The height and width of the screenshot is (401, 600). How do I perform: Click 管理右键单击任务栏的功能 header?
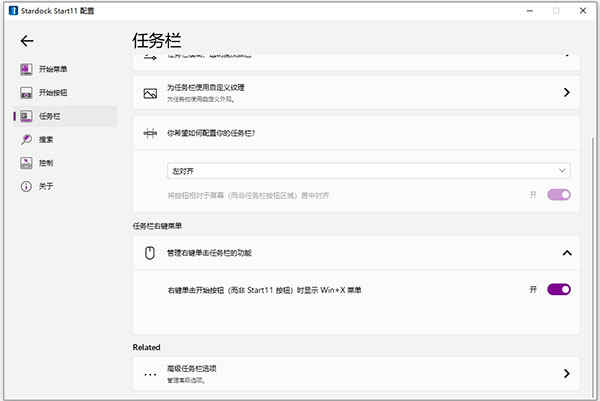[x=356, y=253]
